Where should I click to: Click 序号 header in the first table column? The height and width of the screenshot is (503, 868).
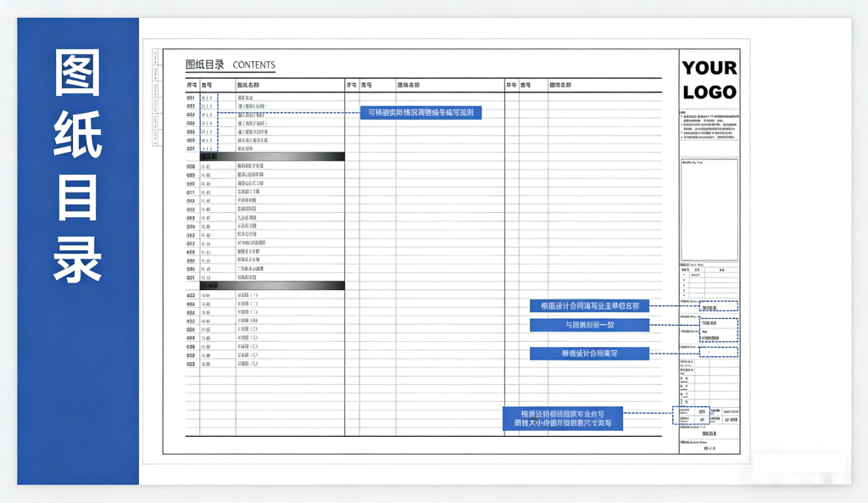[x=192, y=86]
